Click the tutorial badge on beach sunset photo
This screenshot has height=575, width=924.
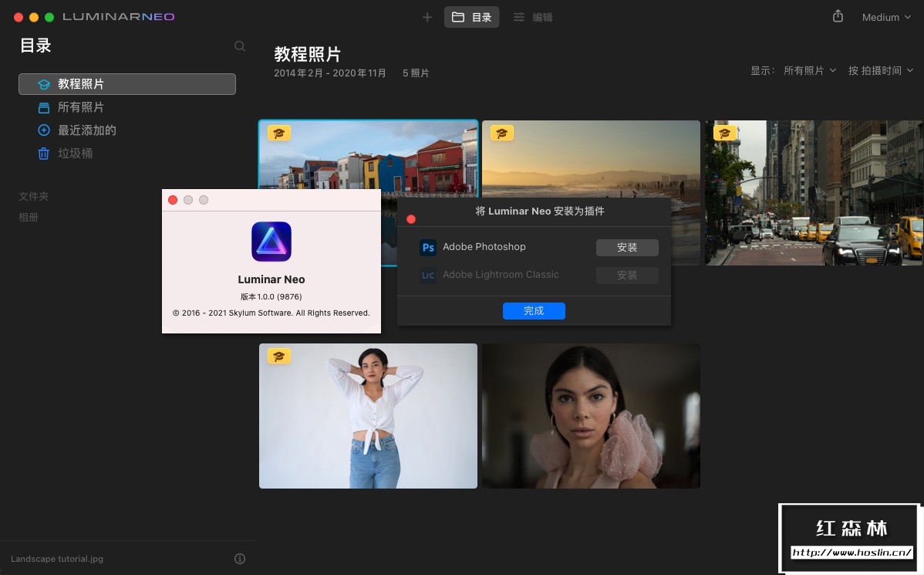point(502,134)
